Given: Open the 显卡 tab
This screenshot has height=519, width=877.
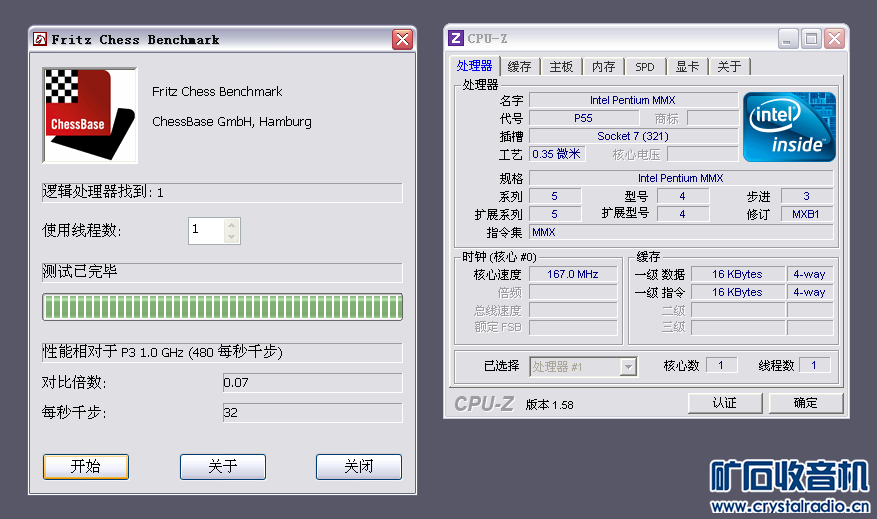Looking at the screenshot, I should (687, 67).
